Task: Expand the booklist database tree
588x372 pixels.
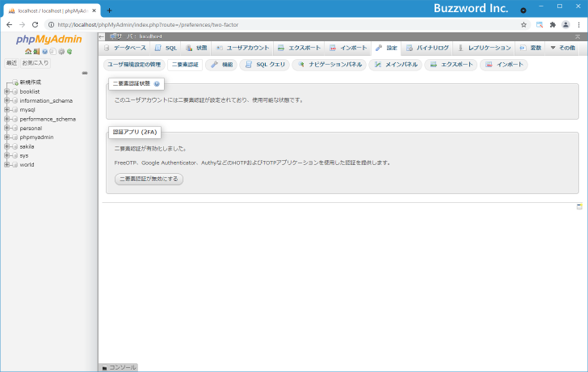Action: point(6,91)
